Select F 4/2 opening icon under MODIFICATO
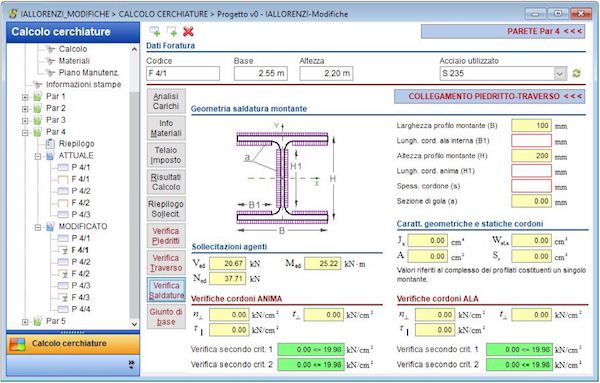This screenshot has width=600, height=383. tap(63, 274)
